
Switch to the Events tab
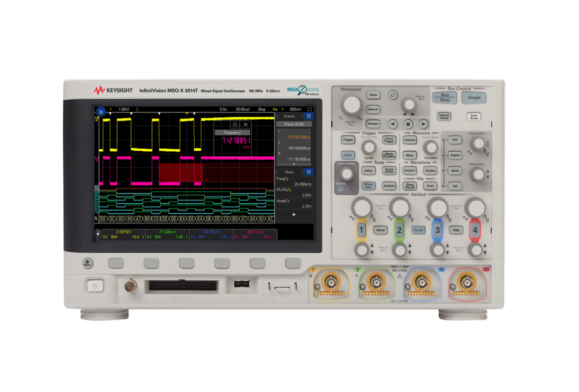pyautogui.click(x=290, y=116)
